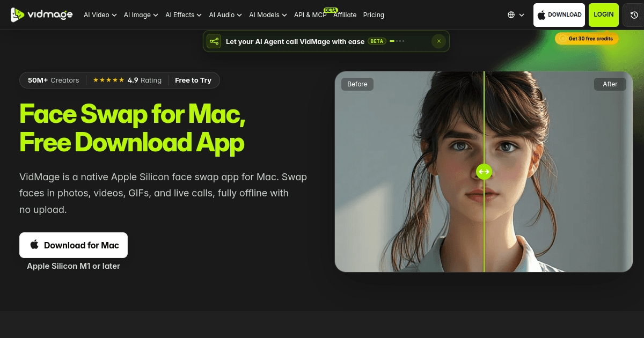The height and width of the screenshot is (338, 644).
Task: Grab the before/after comparison slider handle
Action: point(484,172)
